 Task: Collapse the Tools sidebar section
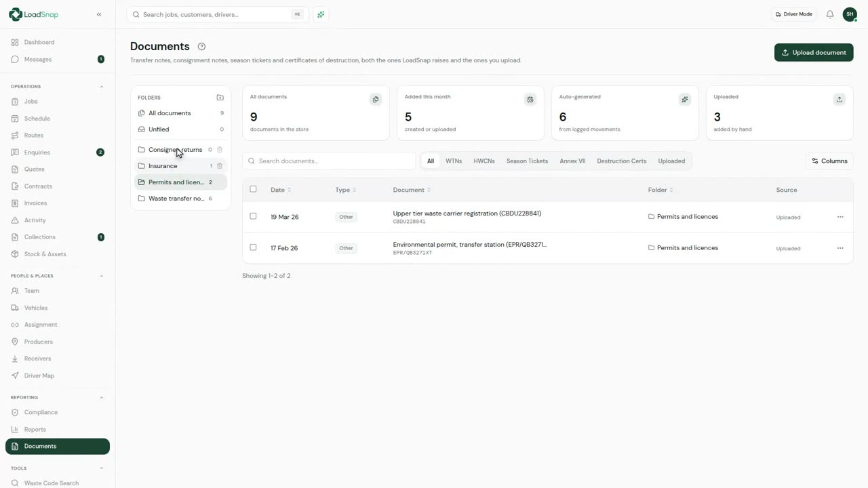tap(102, 468)
